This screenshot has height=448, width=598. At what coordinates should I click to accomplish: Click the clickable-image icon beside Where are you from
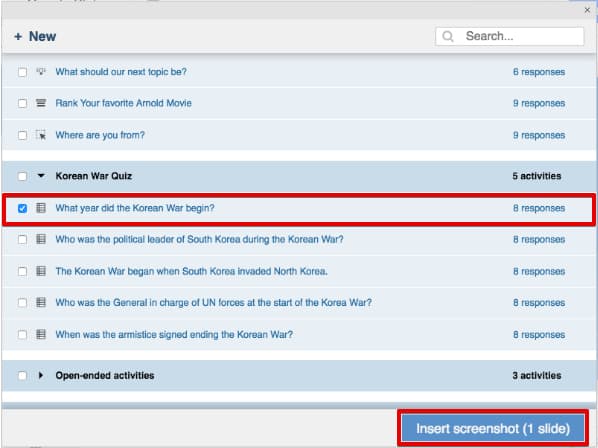coord(41,135)
